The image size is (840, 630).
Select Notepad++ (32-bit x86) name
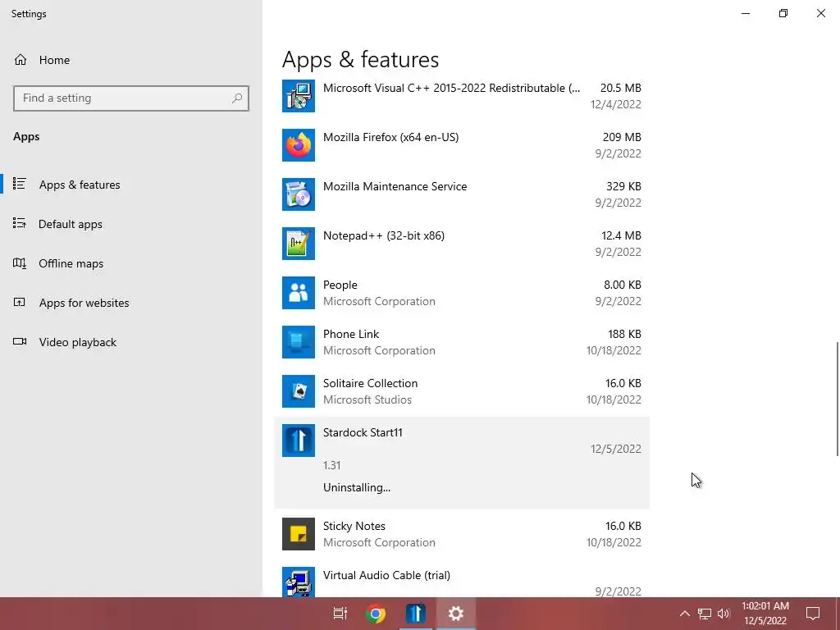tap(384, 235)
